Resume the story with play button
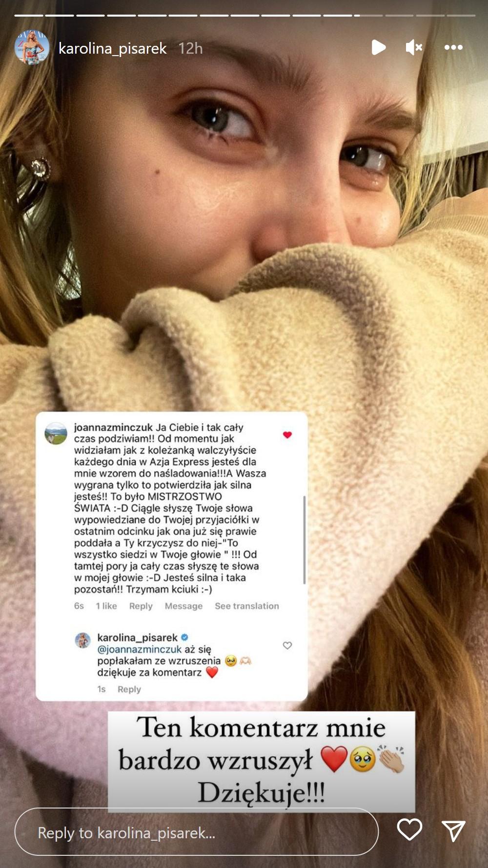This screenshot has height=868, width=488. coord(378,47)
